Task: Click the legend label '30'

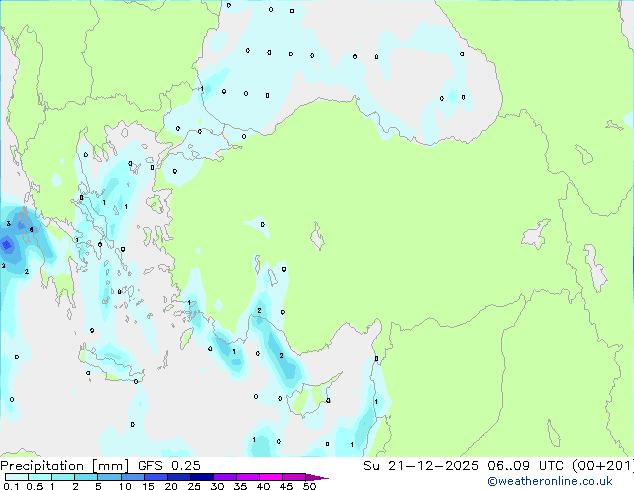Action: coord(217,486)
